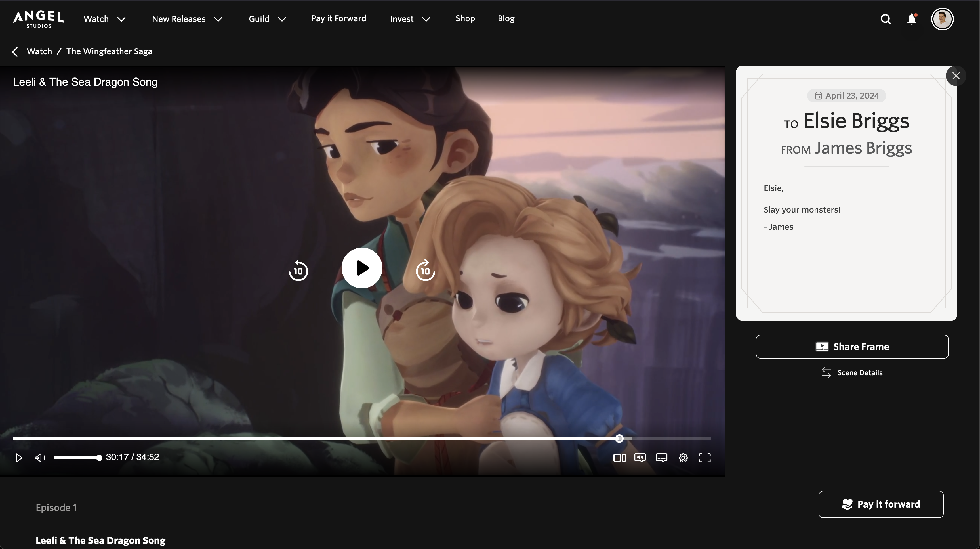Click the Elsie Briggs recipient name
The width and height of the screenshot is (980, 549).
[856, 121]
